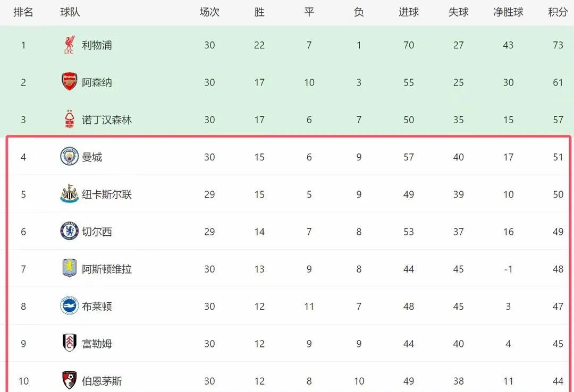The height and width of the screenshot is (392, 574).
Task: Open the 切尔西 team link
Action: pyautogui.click(x=97, y=232)
